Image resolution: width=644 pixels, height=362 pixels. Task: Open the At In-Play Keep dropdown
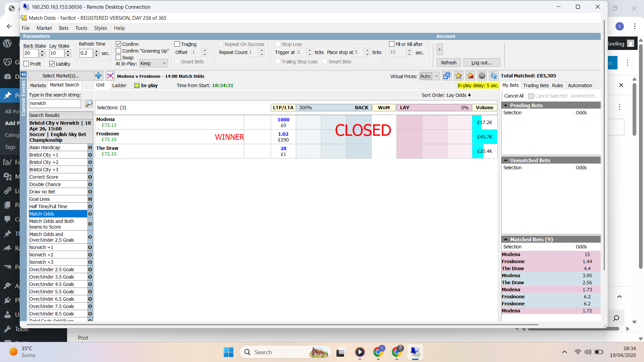tap(154, 63)
